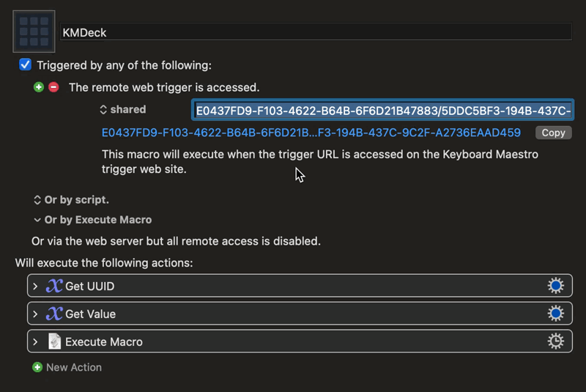This screenshot has width=586, height=392.
Task: Open gear menu for Get UUID action
Action: (x=555, y=286)
